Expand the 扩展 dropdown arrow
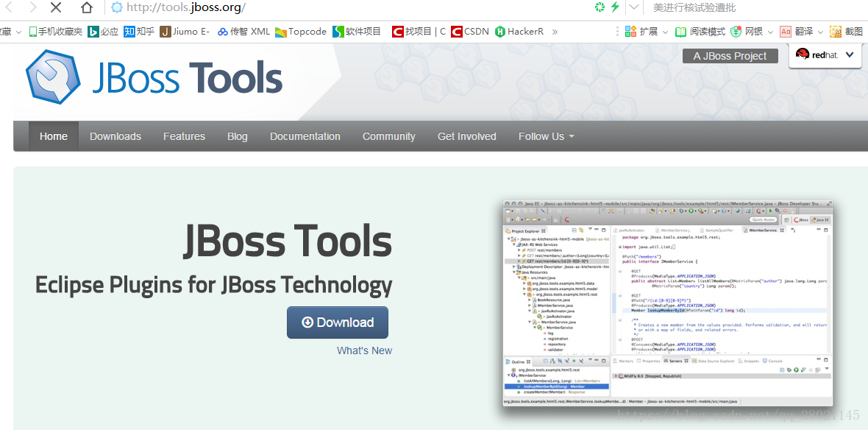The height and width of the screenshot is (430, 868). pos(665,32)
